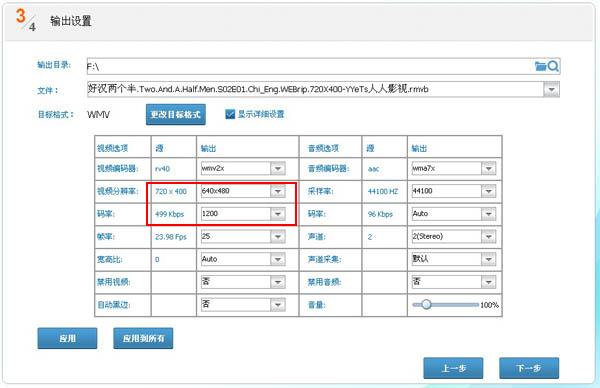Click the source bitrate 499 Kbps text
The height and width of the screenshot is (388, 600).
coord(170,214)
